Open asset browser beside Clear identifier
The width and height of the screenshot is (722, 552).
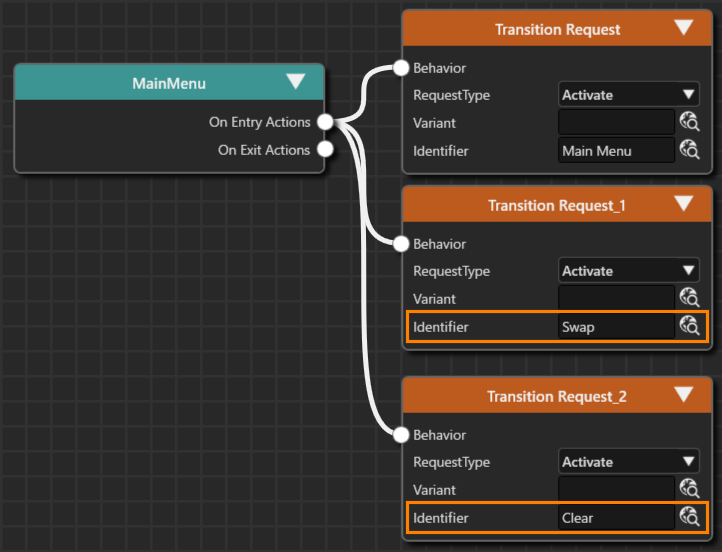[689, 517]
